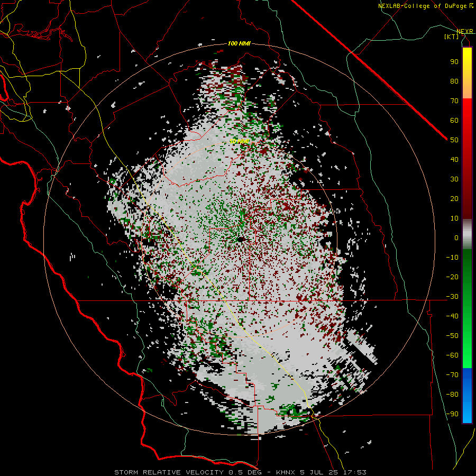Viewport: 476px width, 476px height.
Task: Select the 100 NMI range ring label
Action: (239, 43)
